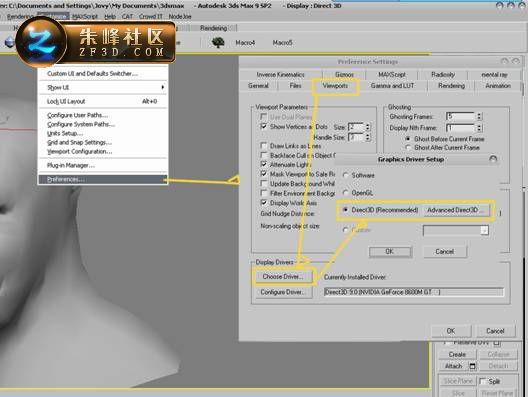Open the CAT menu

[127, 16]
